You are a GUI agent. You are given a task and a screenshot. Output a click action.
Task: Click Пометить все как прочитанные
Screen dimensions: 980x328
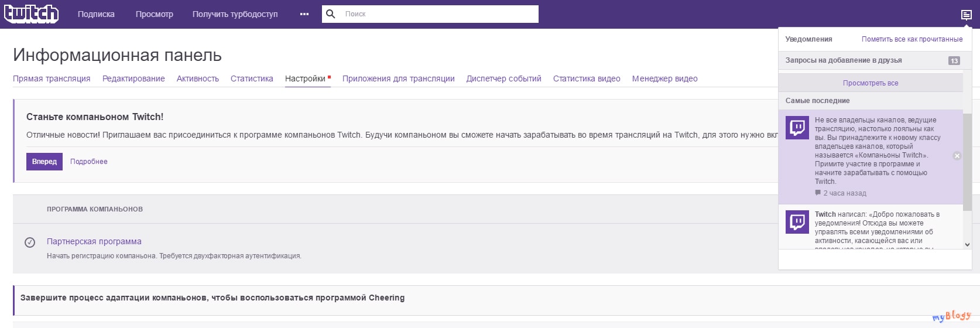point(912,39)
